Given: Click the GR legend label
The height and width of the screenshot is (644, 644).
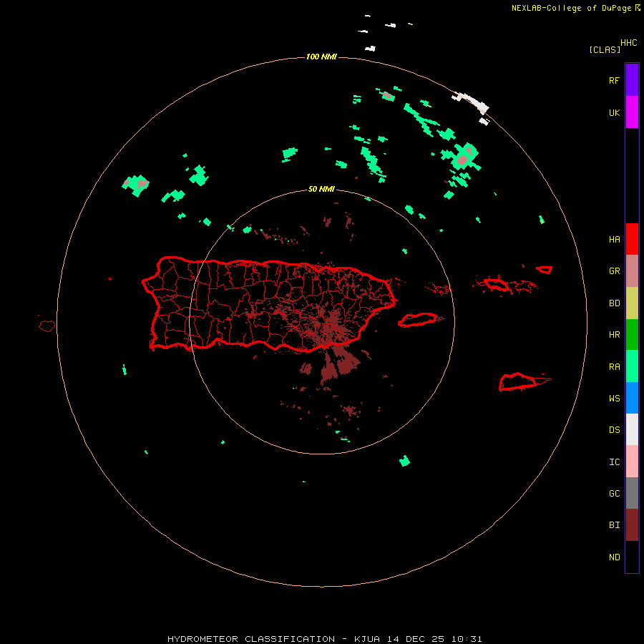Looking at the screenshot, I should point(614,271).
